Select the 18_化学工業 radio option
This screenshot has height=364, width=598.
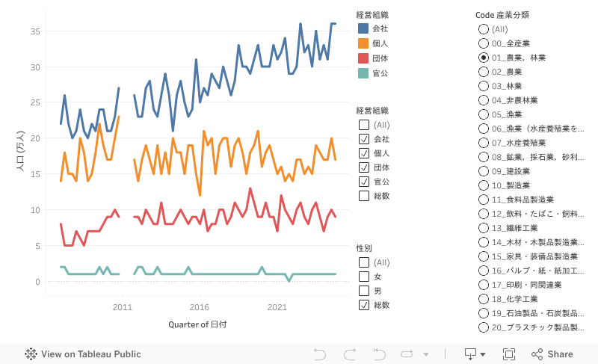[x=483, y=299]
